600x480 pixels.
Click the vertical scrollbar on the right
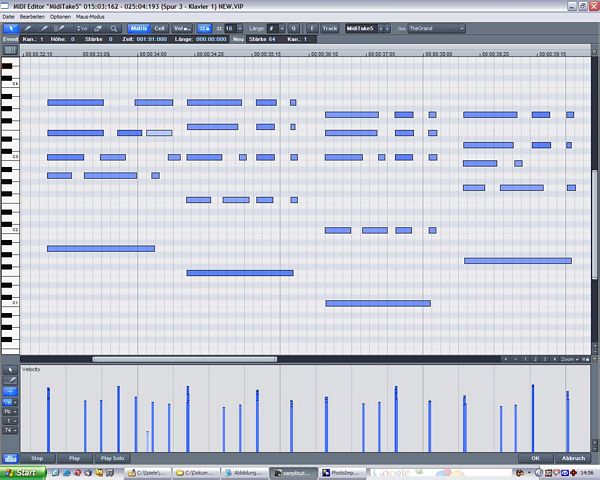[x=595, y=224]
